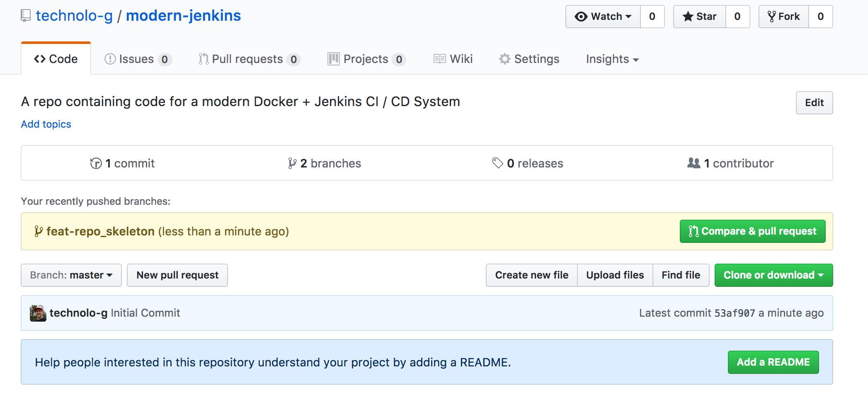Click the repository book icon beside technolo-g
Screen dimensions: 868x412
coord(26,16)
